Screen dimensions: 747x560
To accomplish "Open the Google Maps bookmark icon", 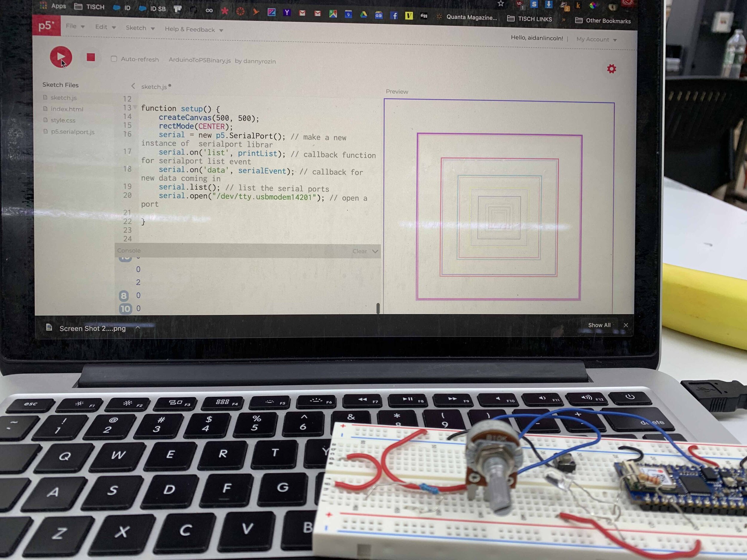I will click(333, 13).
